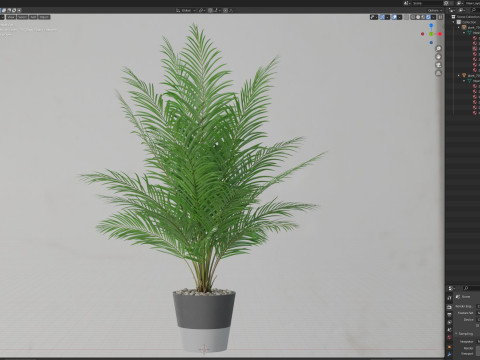Click the first orange object icon in outliner

coord(464,27)
